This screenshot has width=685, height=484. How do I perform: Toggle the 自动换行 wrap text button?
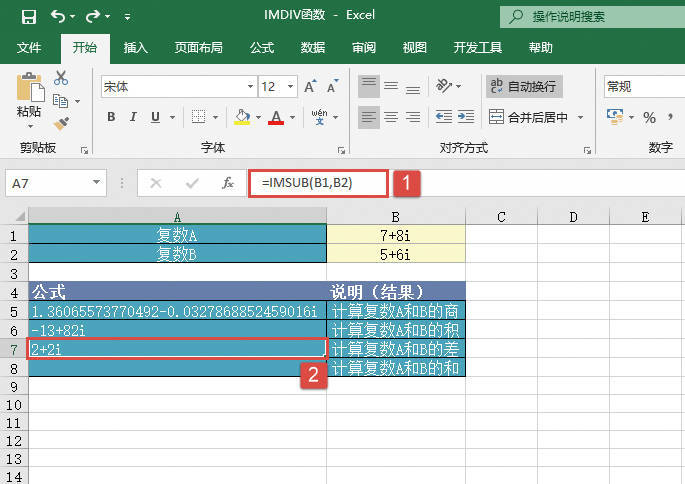[524, 87]
